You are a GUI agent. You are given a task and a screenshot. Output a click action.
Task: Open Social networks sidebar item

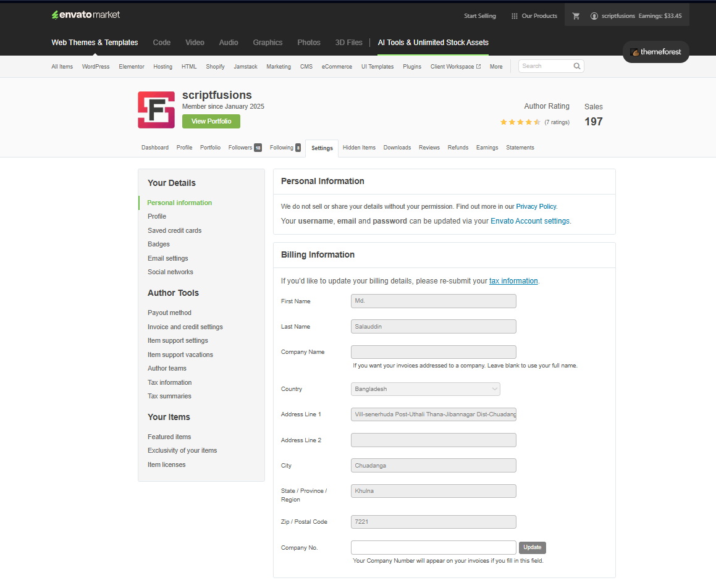(171, 272)
